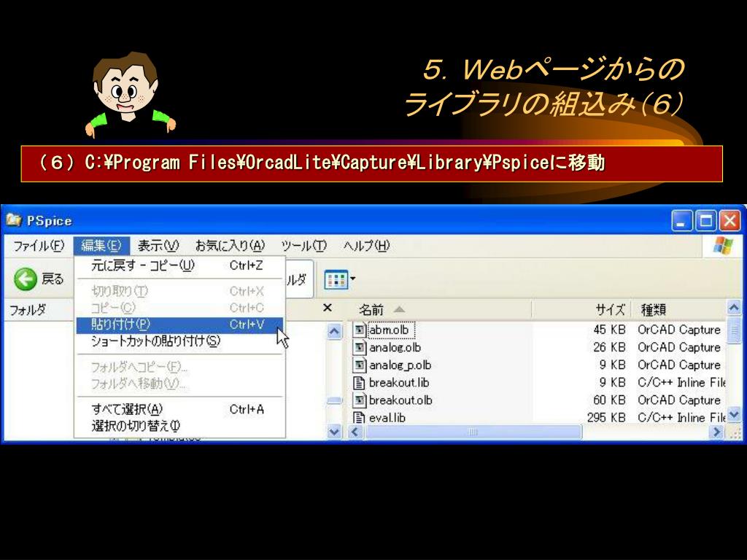
Task: Expand the Views button dropdown arrow
Action: 353,278
